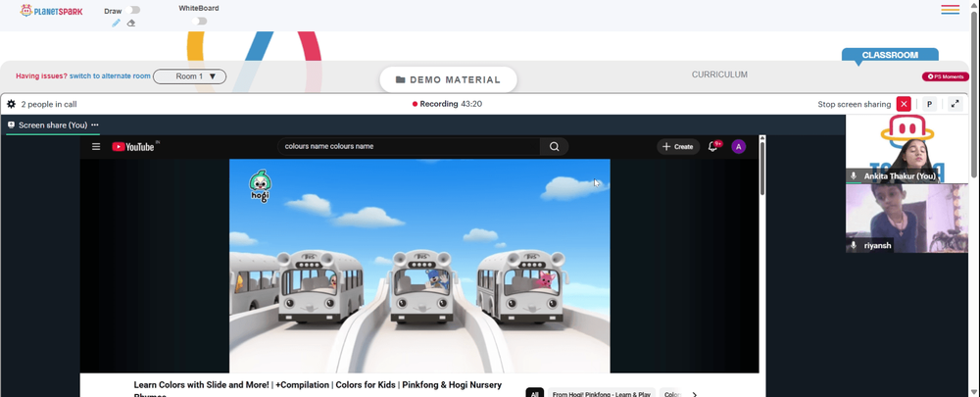Open the hamburger menu at top right

point(950,10)
